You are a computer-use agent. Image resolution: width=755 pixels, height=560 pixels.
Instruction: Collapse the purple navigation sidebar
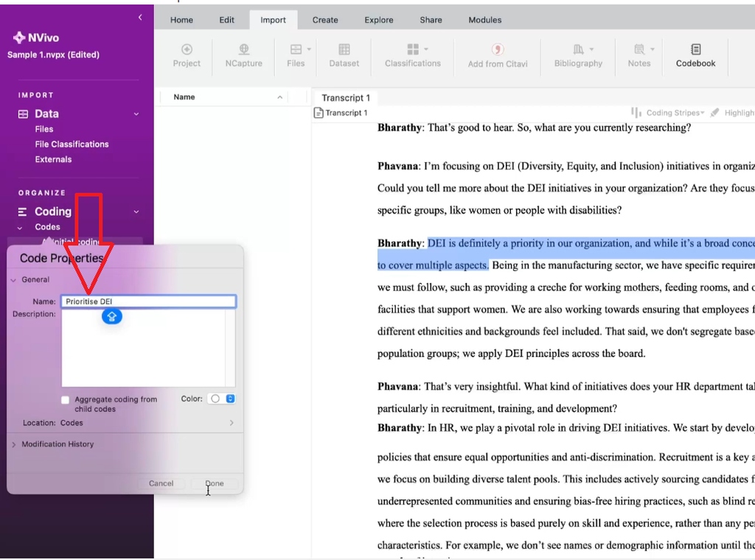pyautogui.click(x=140, y=18)
